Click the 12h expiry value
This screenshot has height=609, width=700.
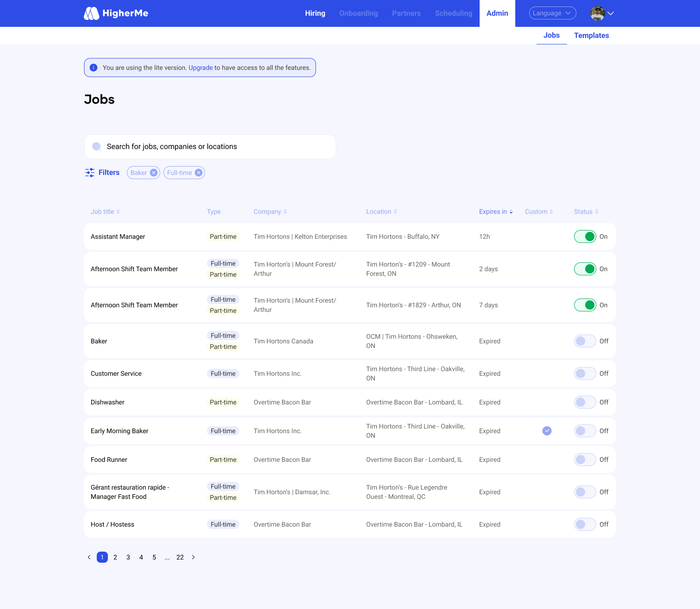click(485, 236)
